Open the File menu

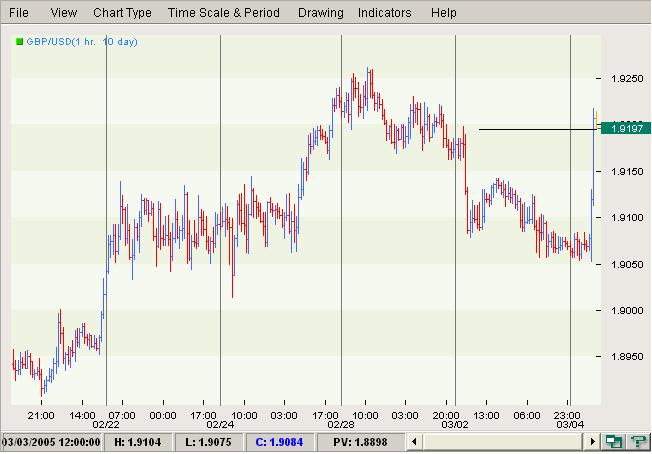tap(19, 13)
